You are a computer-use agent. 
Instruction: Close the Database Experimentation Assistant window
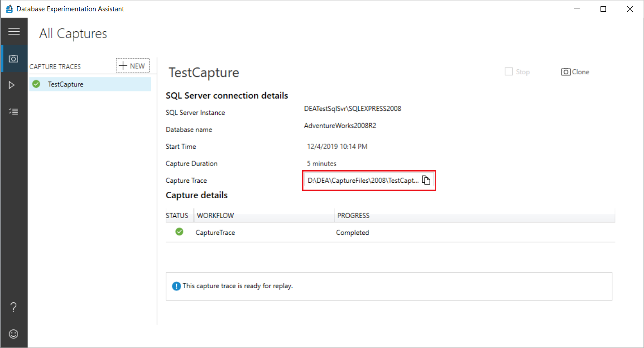coord(630,9)
